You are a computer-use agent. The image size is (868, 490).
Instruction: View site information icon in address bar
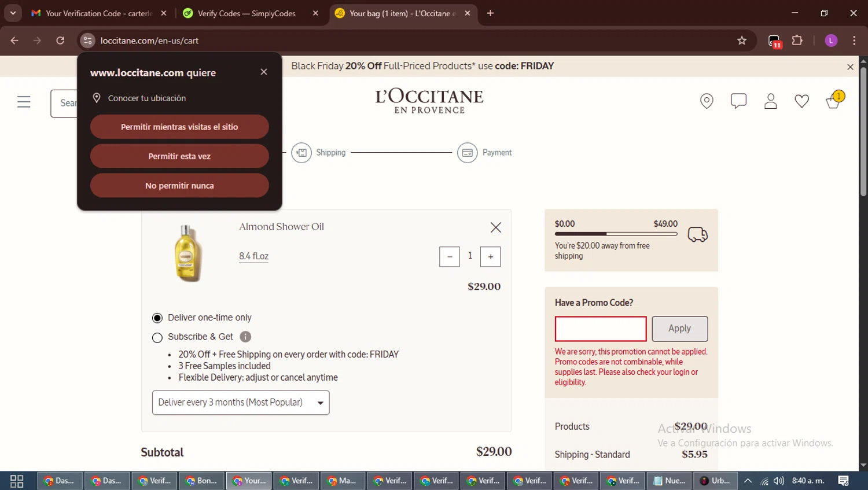(x=87, y=40)
